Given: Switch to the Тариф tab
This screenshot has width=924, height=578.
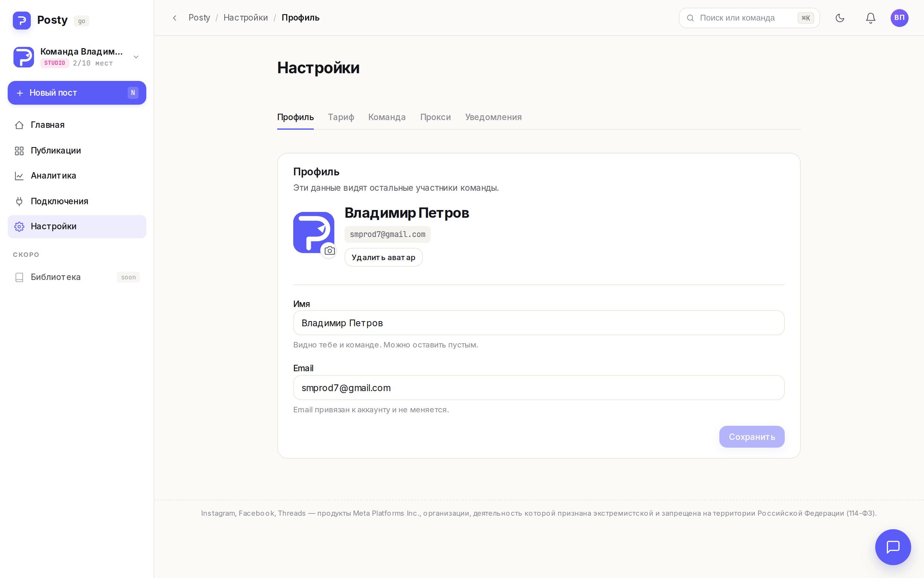Looking at the screenshot, I should click(341, 117).
